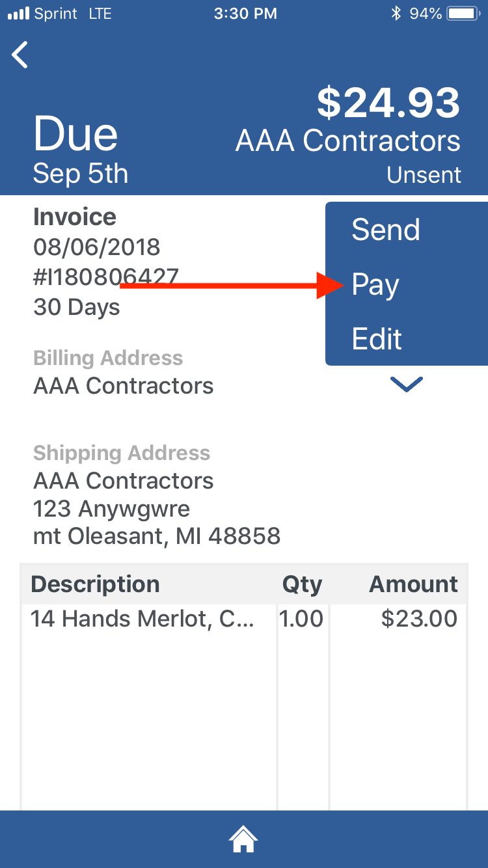488x868 pixels.
Task: Choose Pay in the action menu
Action: click(x=375, y=285)
